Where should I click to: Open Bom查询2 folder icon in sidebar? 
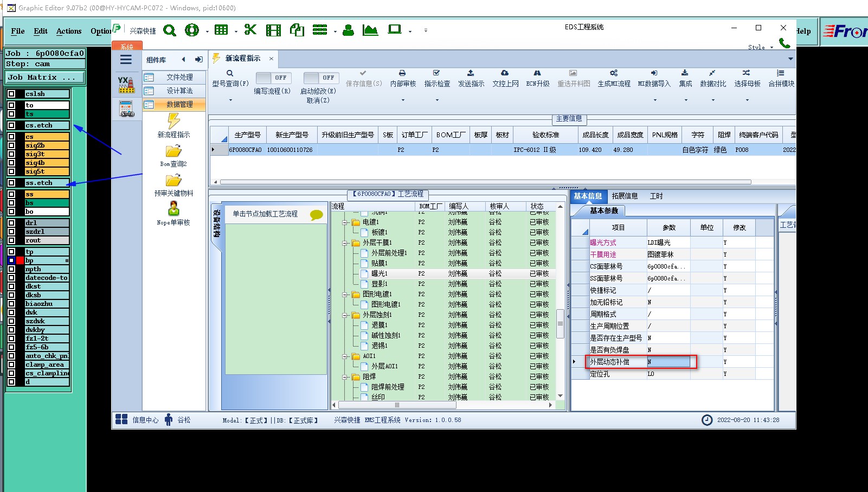(173, 156)
